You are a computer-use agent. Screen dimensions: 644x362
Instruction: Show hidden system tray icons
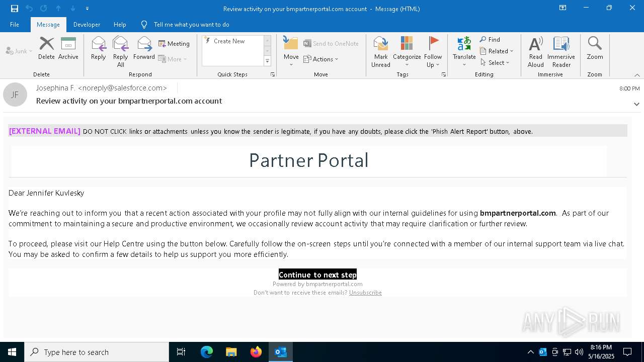[x=530, y=352]
